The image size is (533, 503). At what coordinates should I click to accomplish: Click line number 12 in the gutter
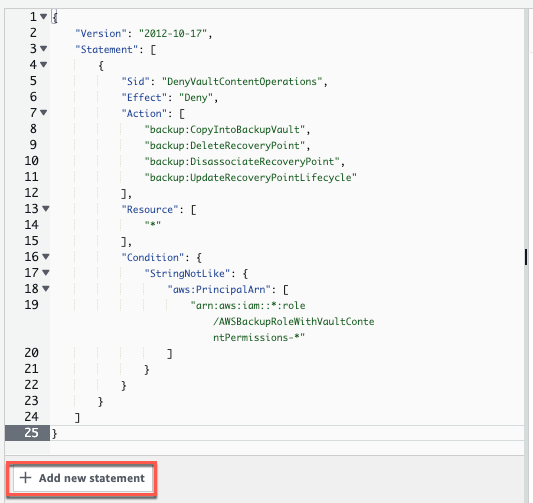[x=31, y=193]
